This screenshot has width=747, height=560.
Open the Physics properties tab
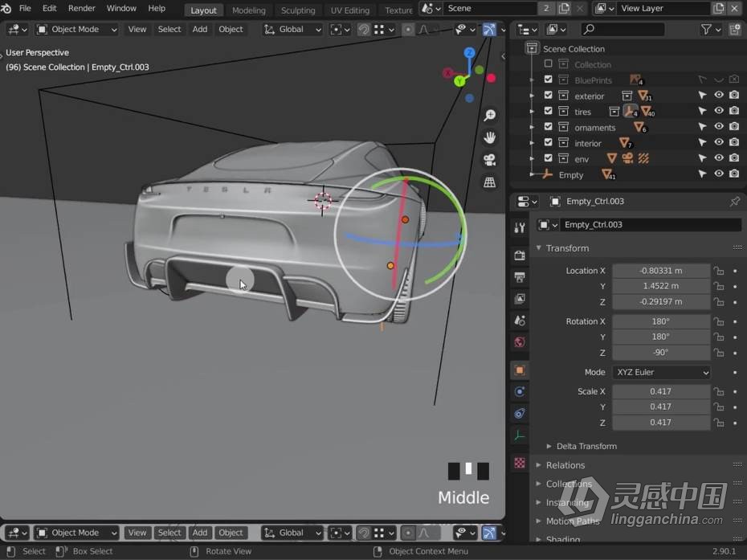tap(520, 392)
